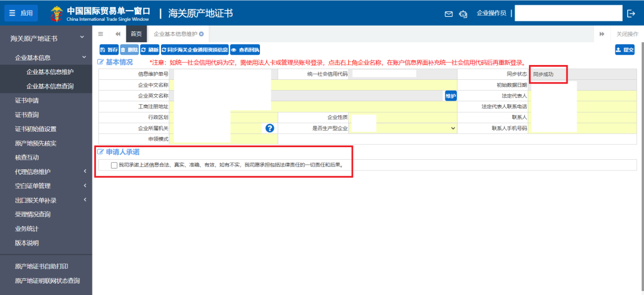
Task: Click the 海关原产地证书 header title
Action: (200, 14)
